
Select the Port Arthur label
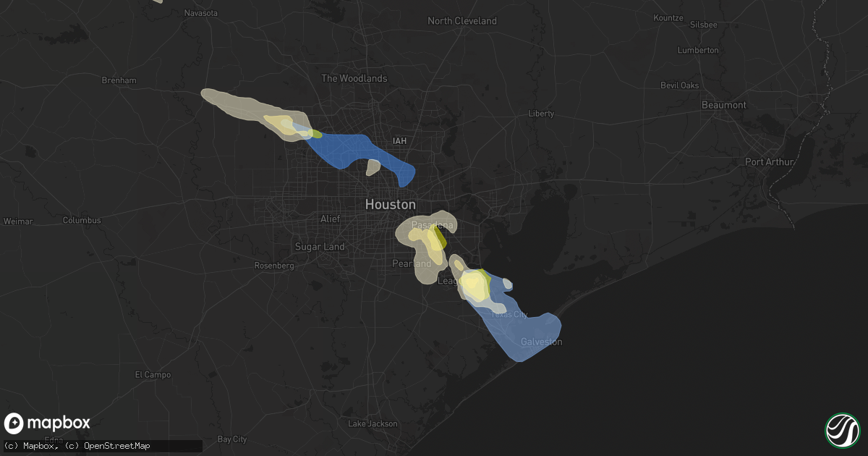coord(770,162)
